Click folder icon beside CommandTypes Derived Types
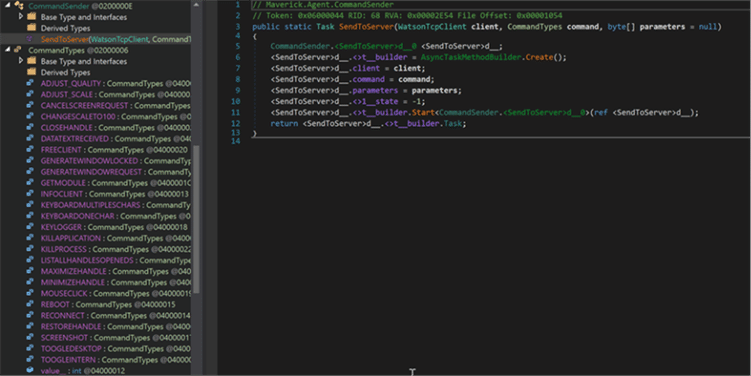 click(32, 72)
